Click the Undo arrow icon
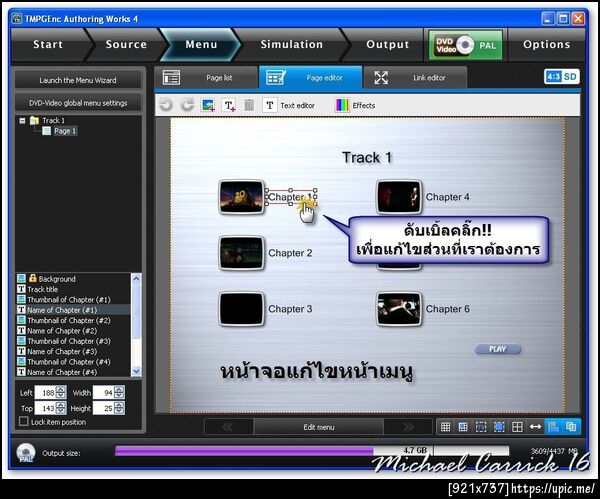Image resolution: width=600 pixels, height=499 pixels. pyautogui.click(x=166, y=105)
